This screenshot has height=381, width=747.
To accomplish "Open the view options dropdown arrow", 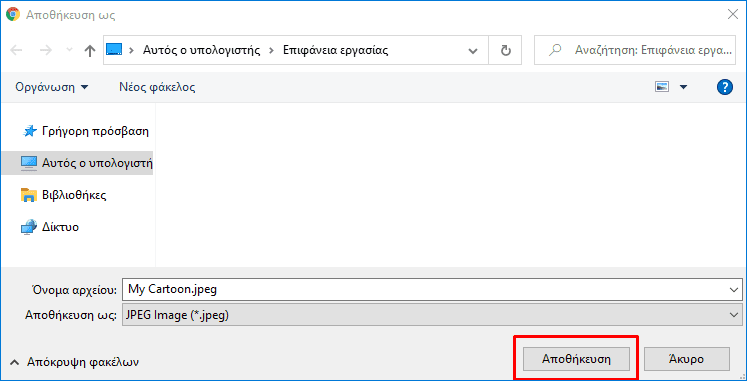I will click(684, 87).
